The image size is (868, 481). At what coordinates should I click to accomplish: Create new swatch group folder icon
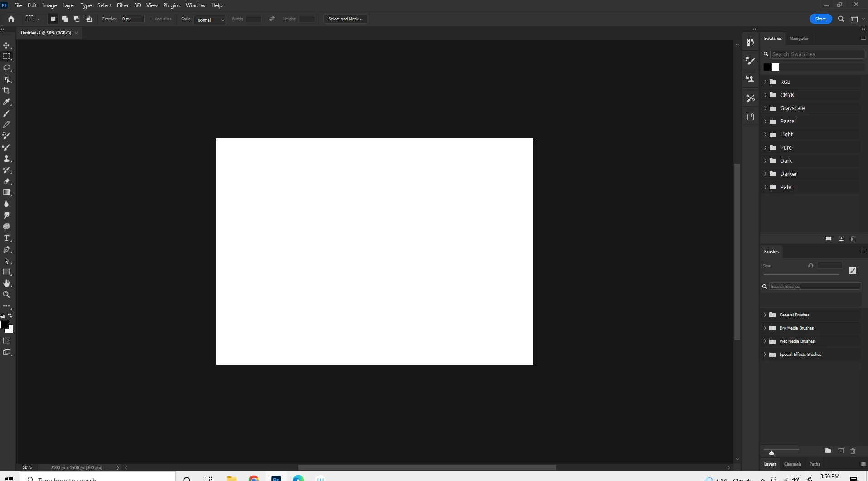click(829, 238)
